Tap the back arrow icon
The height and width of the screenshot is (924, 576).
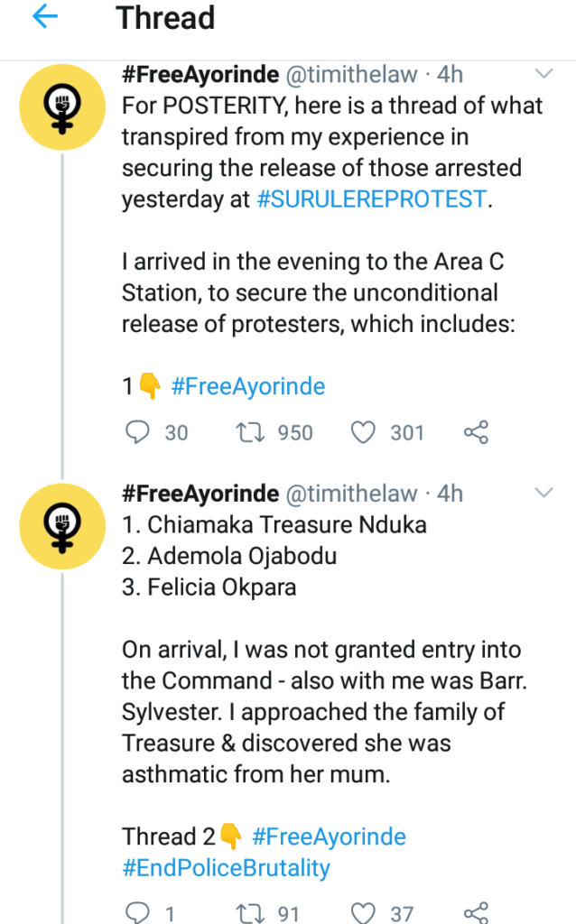44,19
